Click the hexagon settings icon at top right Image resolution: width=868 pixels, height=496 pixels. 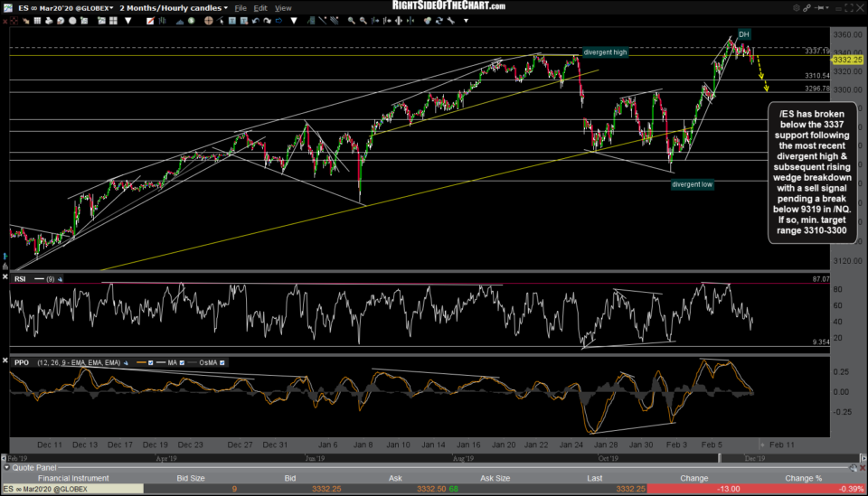(x=797, y=8)
